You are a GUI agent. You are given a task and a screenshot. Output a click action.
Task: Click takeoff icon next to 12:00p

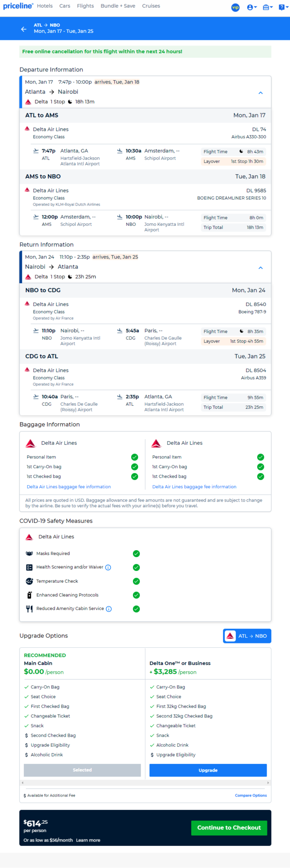[36, 217]
